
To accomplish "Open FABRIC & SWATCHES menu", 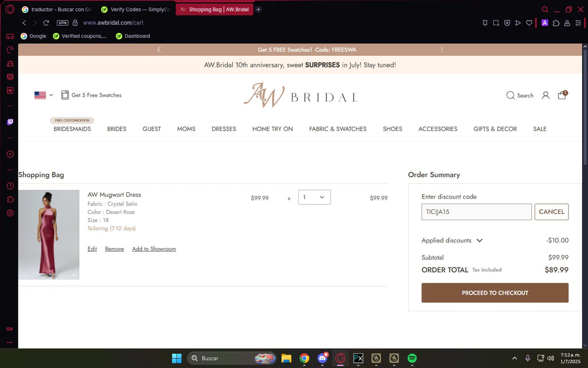I will (x=338, y=129).
